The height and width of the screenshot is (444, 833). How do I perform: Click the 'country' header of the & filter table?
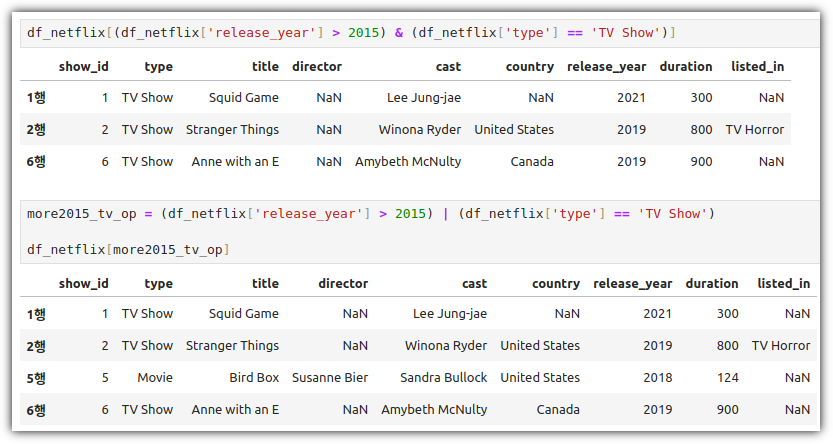point(530,67)
